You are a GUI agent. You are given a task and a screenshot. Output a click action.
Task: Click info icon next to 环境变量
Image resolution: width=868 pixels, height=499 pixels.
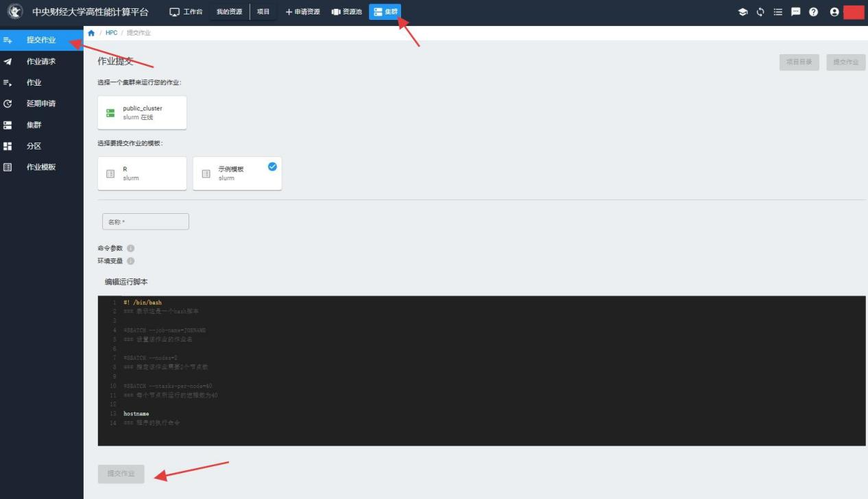coord(130,261)
